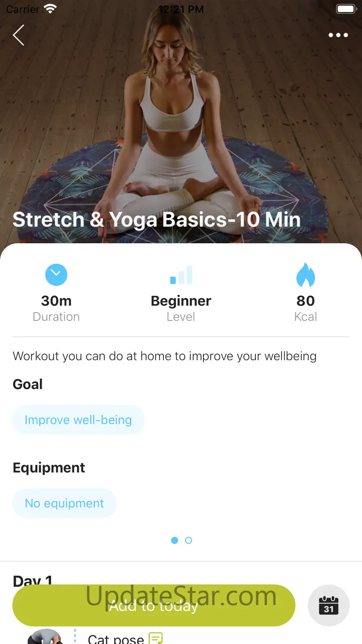The width and height of the screenshot is (362, 644).
Task: Tap the Beginner level bars icon
Action: click(x=181, y=275)
